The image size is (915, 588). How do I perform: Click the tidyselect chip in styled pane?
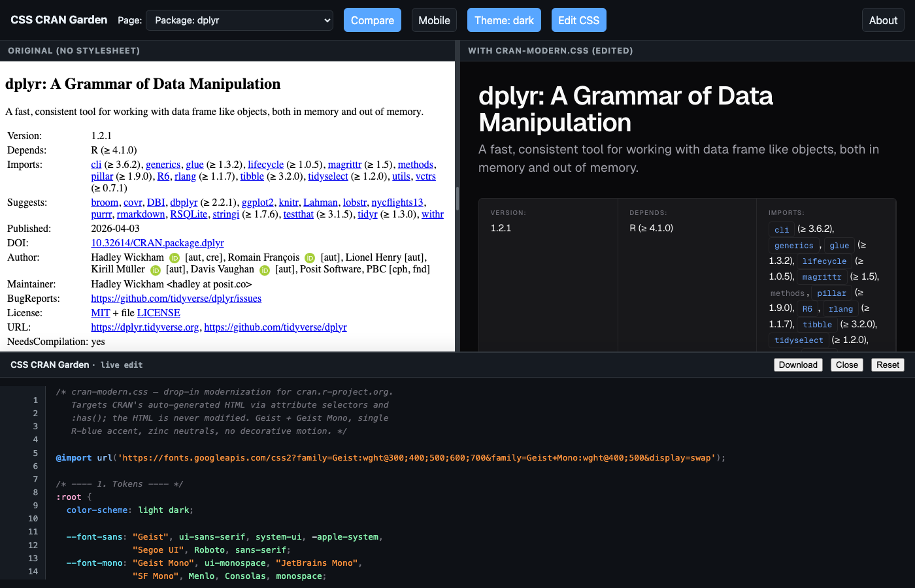click(x=799, y=340)
